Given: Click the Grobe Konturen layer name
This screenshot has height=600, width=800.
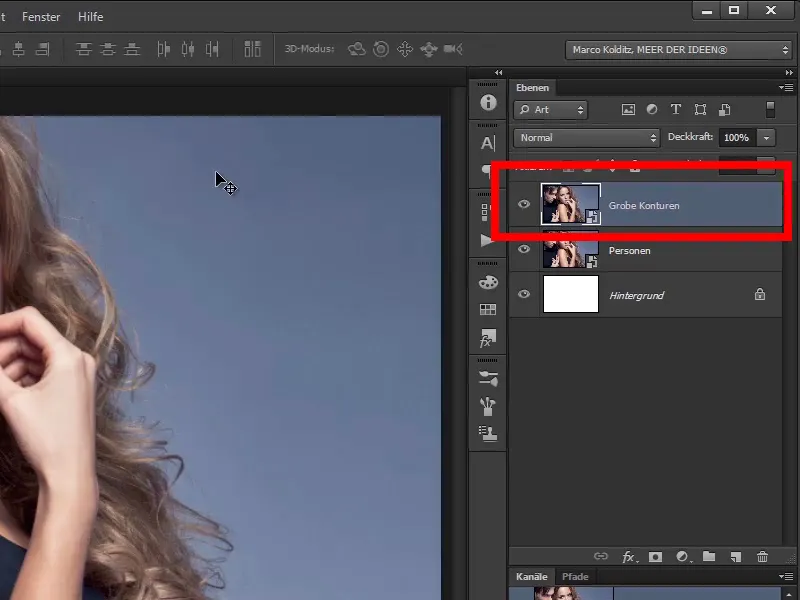Looking at the screenshot, I should coord(644,206).
